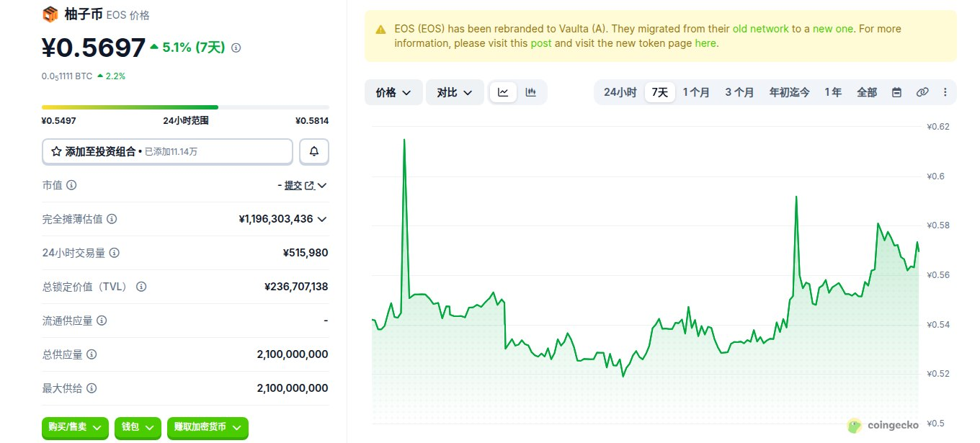Select the 1-year time range

point(833,92)
